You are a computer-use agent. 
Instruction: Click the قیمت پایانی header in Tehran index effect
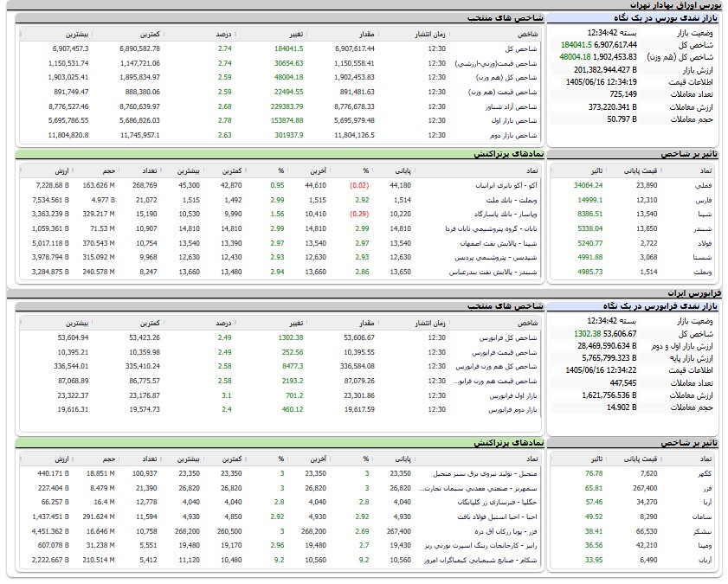click(641, 170)
